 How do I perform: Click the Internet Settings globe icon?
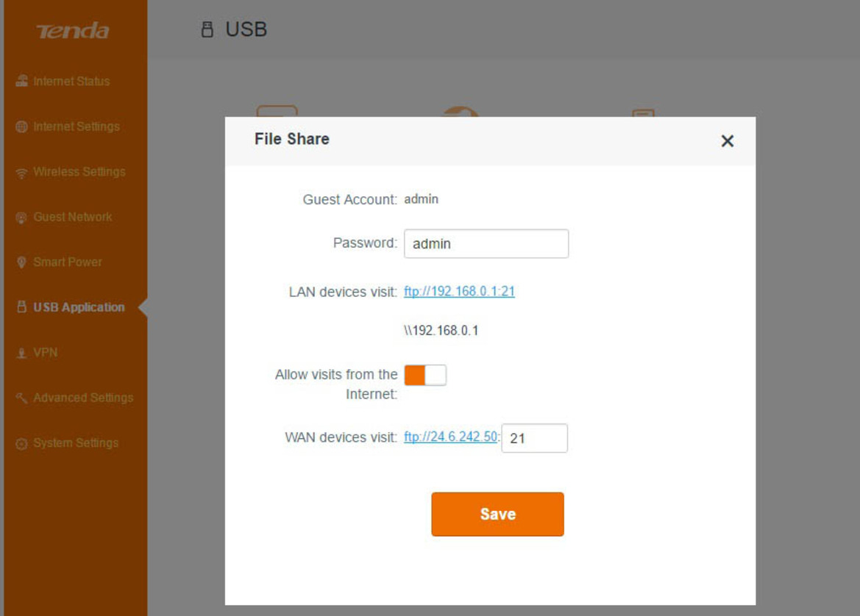click(x=21, y=126)
